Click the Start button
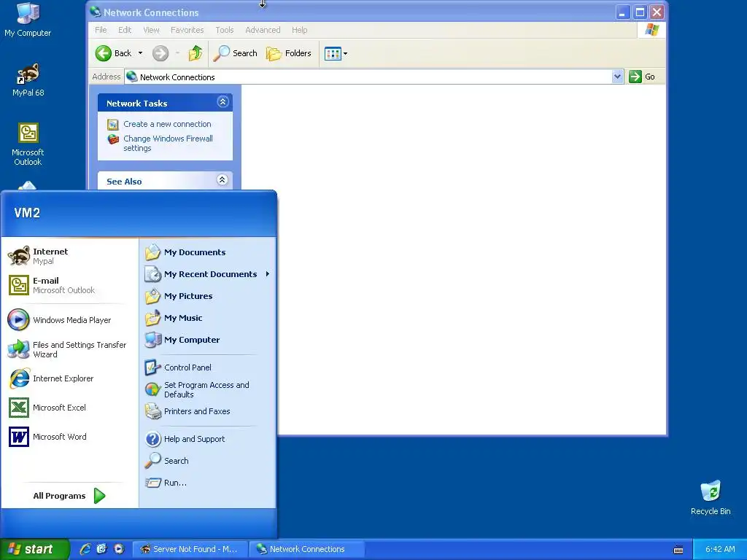Image resolution: width=747 pixels, height=560 pixels. [x=34, y=549]
